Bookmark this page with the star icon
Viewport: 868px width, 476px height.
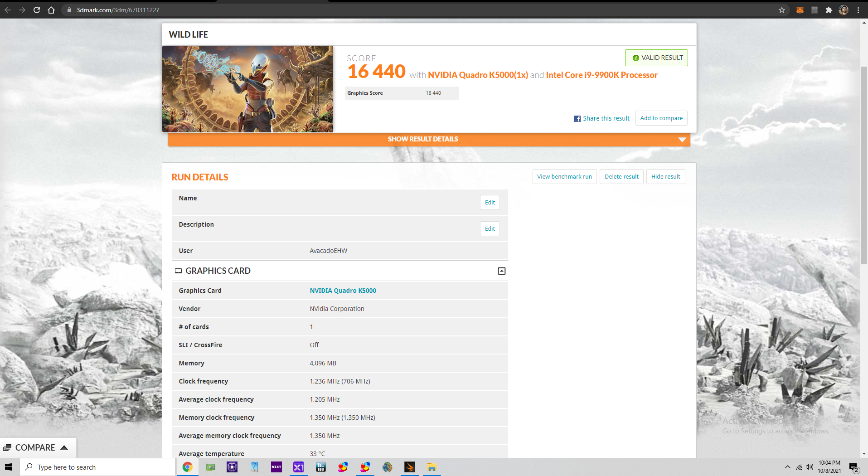click(782, 10)
